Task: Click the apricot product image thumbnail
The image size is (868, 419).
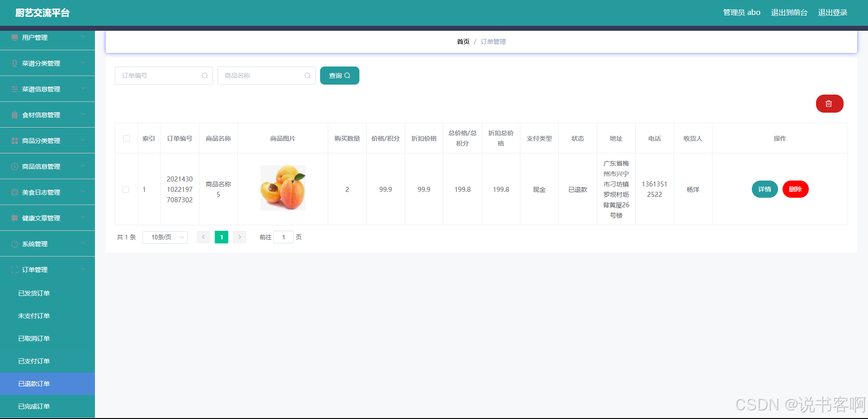Action: [x=283, y=188]
